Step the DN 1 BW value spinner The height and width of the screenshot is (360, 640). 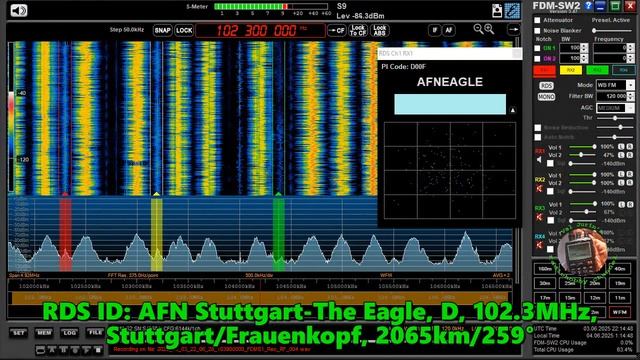584,48
